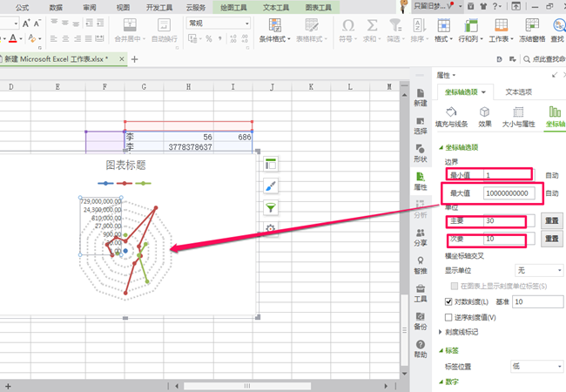Open the chart filter funnel icon

tap(271, 207)
